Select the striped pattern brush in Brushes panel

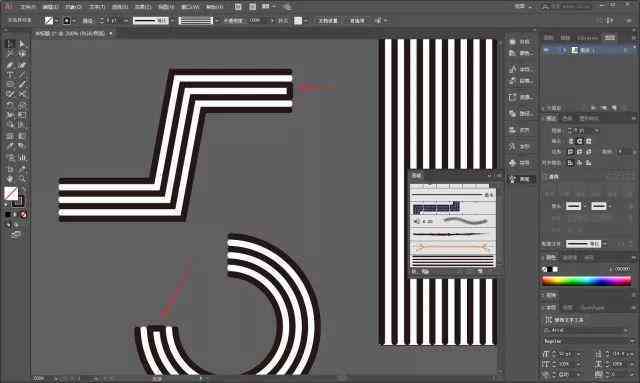(x=453, y=261)
